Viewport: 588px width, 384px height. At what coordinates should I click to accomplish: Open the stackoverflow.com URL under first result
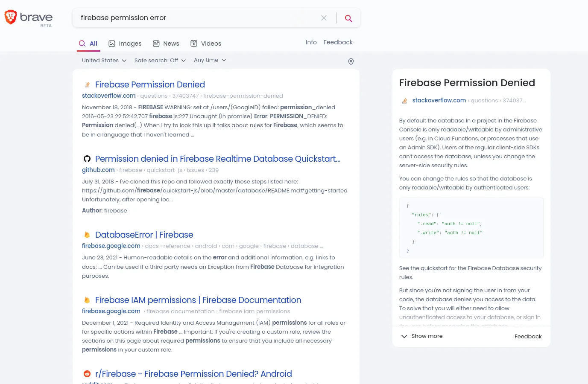tap(109, 96)
